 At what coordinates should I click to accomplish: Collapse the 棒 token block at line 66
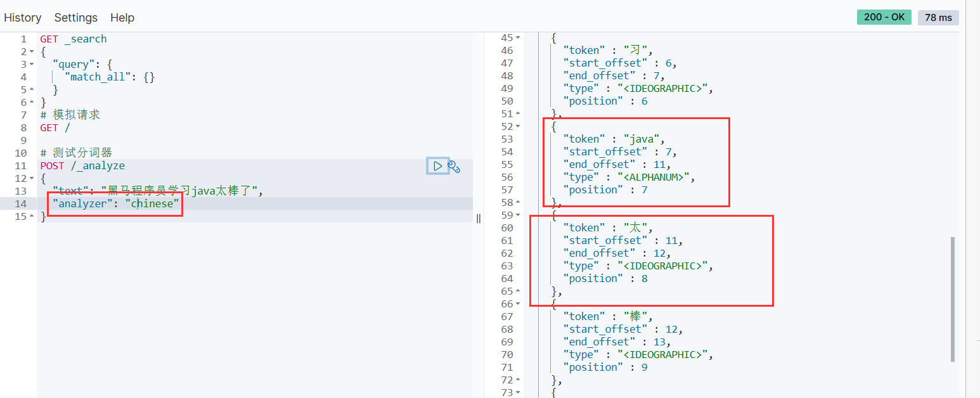click(x=518, y=304)
